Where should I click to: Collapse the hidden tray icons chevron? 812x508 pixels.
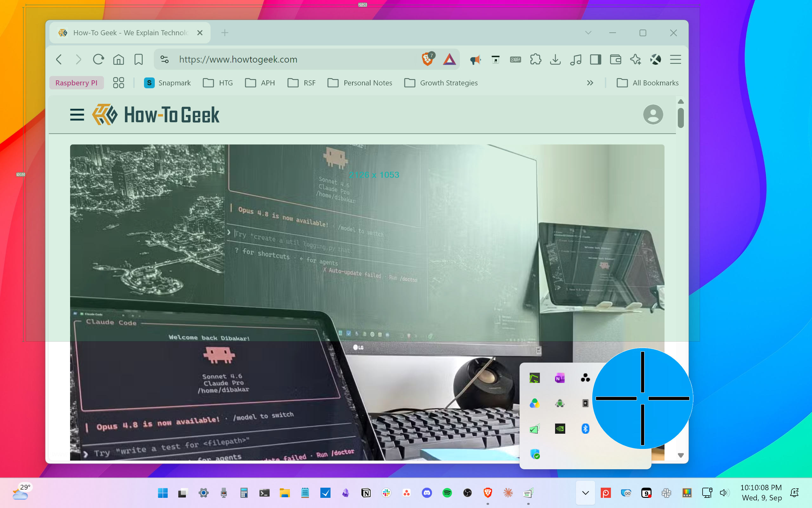(x=586, y=493)
